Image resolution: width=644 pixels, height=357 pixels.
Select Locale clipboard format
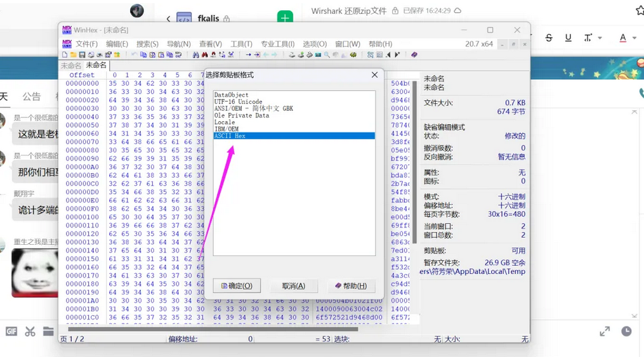(294, 122)
